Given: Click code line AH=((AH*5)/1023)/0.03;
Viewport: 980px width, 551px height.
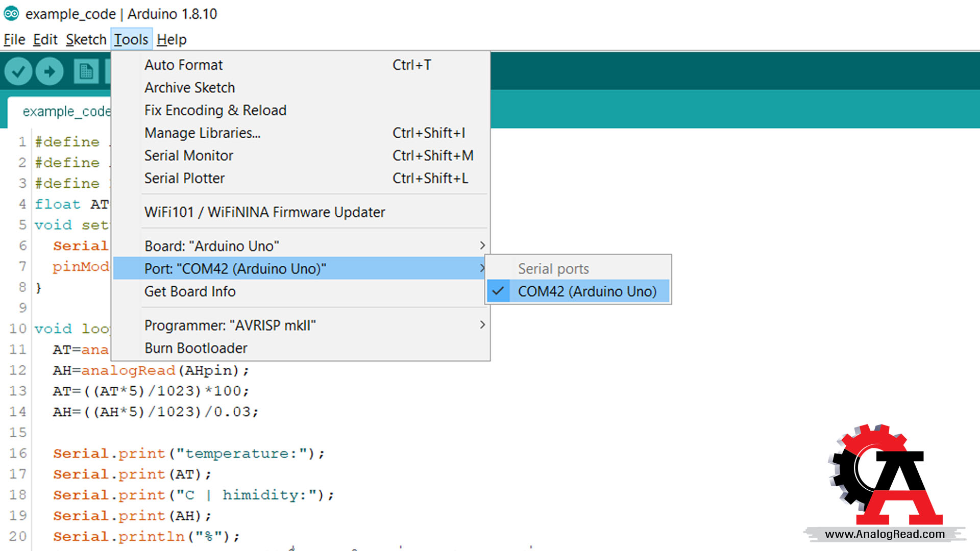Looking at the screenshot, I should (156, 412).
